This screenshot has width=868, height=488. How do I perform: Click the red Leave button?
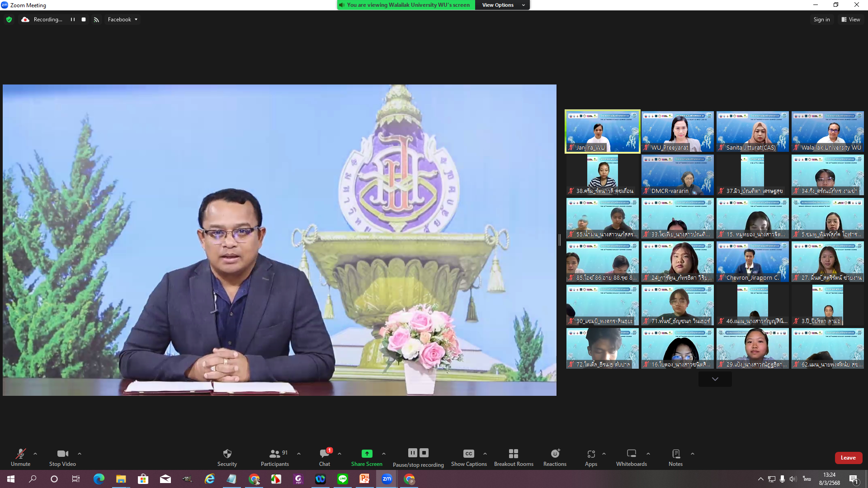[848, 458]
